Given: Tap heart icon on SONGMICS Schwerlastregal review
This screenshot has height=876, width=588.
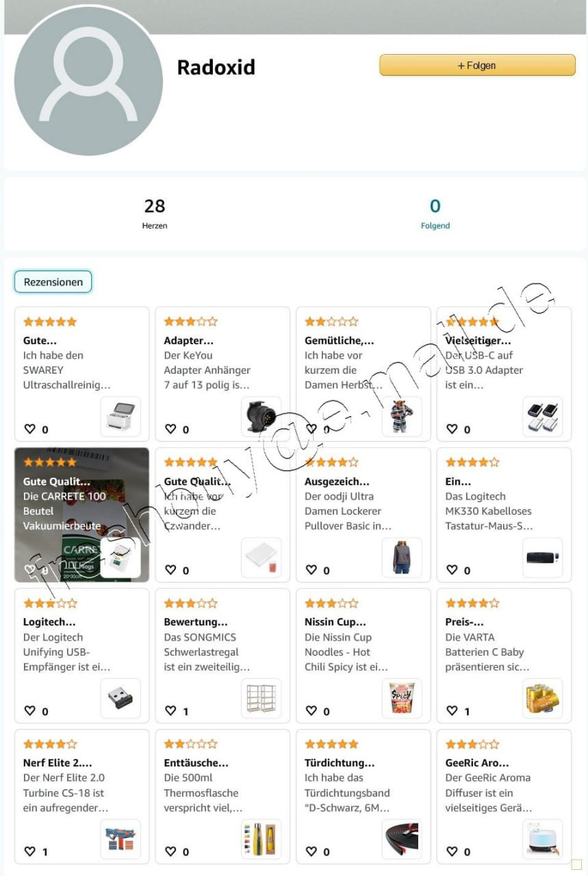Looking at the screenshot, I should [170, 711].
